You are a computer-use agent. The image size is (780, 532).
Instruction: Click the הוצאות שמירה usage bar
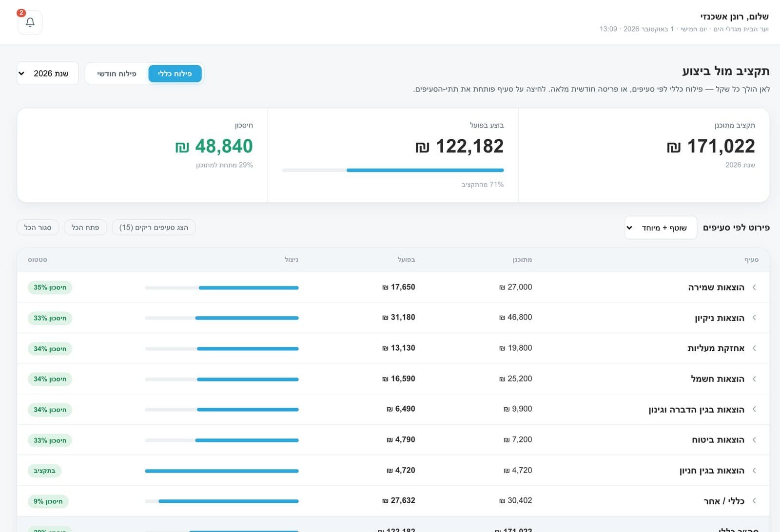(x=222, y=287)
